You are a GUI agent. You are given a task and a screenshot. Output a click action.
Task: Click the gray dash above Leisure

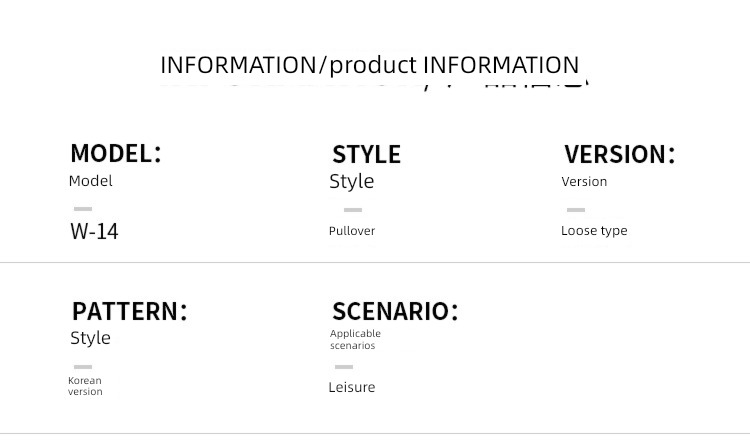tap(344, 367)
